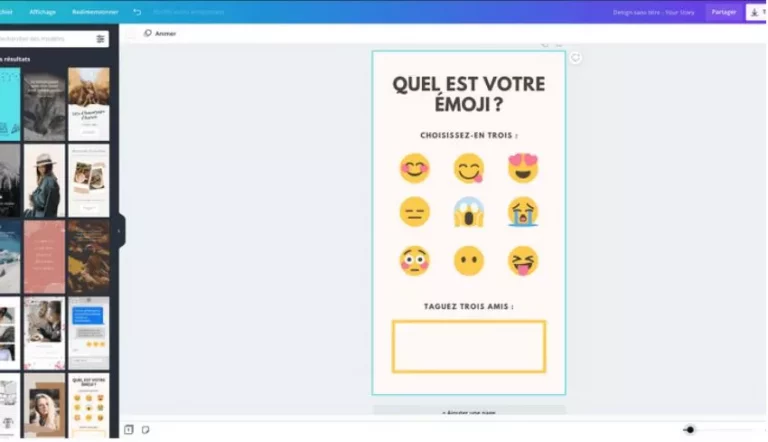The image size is (768, 442).
Task: Click the template search input field
Action: pyautogui.click(x=45, y=39)
